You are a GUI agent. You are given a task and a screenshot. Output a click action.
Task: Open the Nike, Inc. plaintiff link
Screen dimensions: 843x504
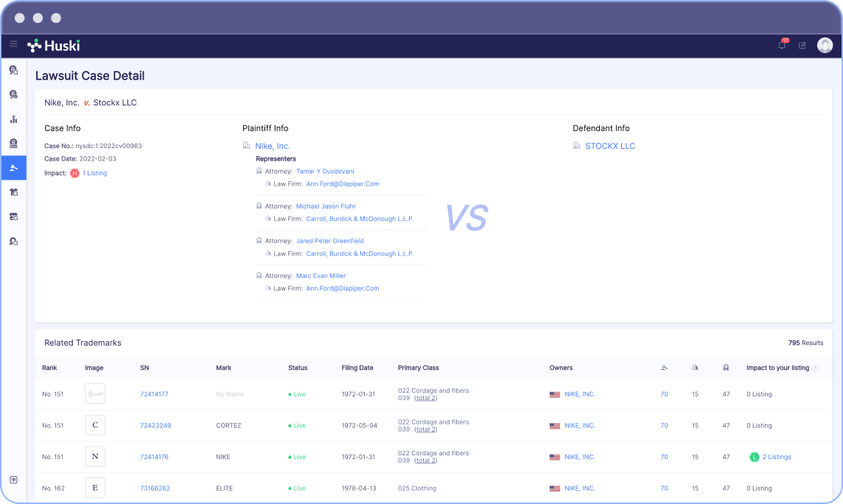coord(273,146)
